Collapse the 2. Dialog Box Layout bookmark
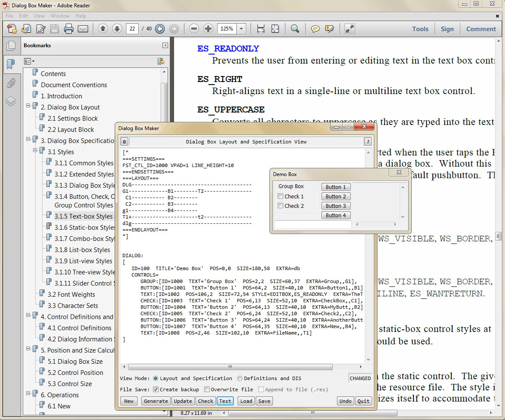 (x=29, y=106)
